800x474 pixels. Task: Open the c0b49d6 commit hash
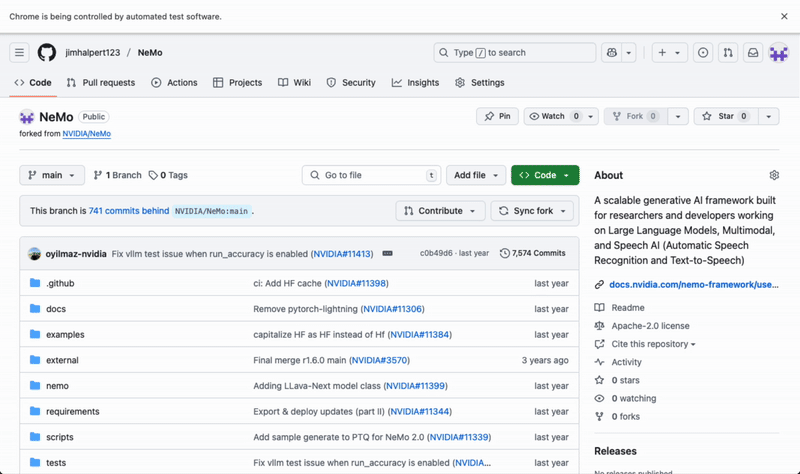[436, 253]
